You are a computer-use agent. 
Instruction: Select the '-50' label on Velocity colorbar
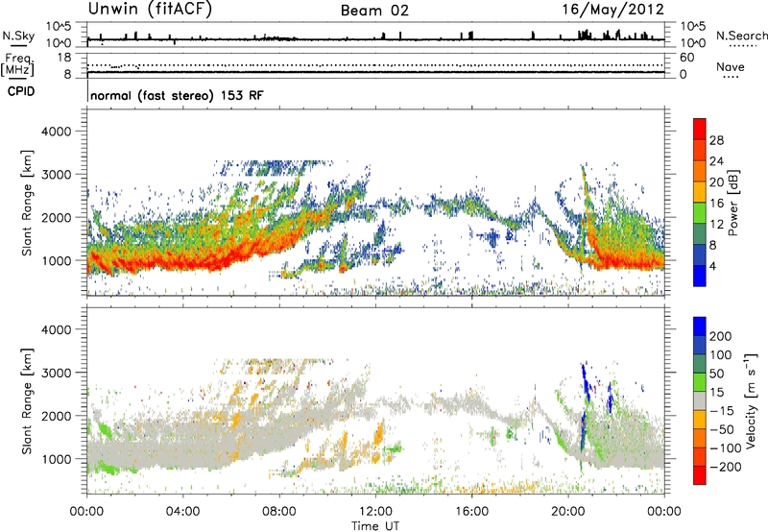(722, 429)
